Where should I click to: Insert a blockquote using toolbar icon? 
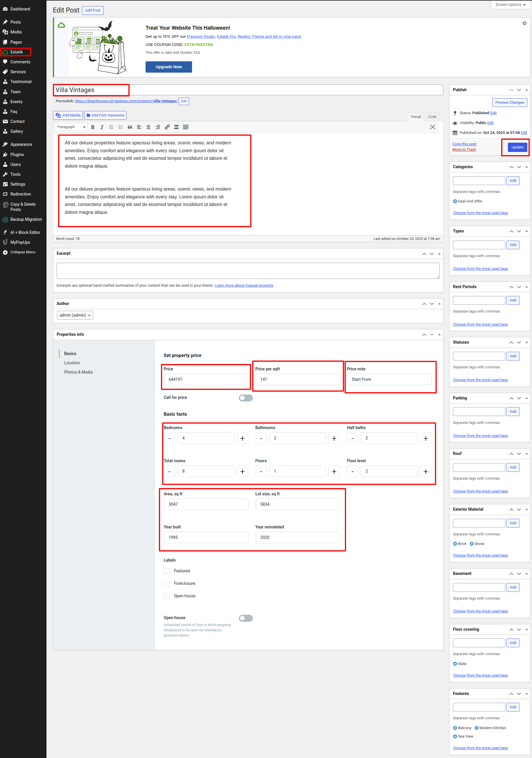click(130, 127)
